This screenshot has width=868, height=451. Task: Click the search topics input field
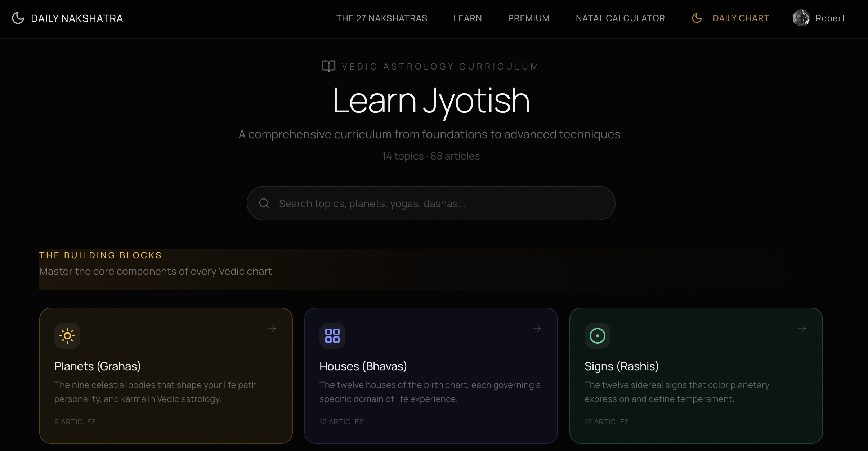coord(431,203)
